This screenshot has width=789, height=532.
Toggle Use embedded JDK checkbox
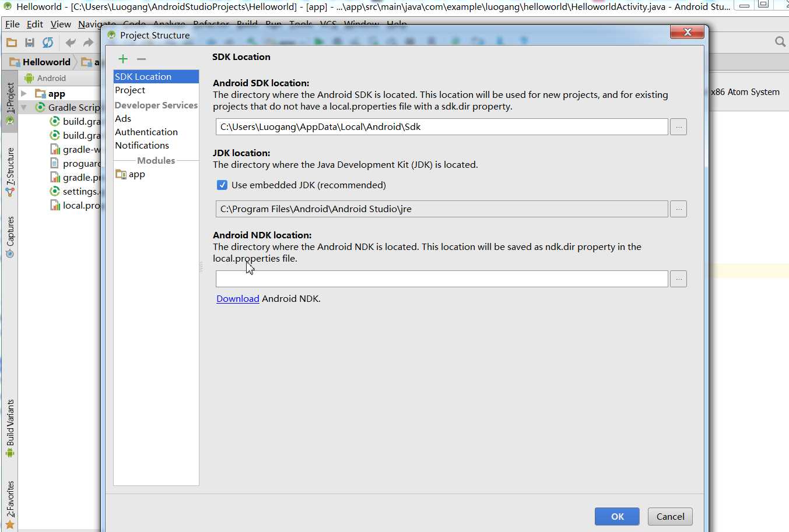tap(222, 185)
